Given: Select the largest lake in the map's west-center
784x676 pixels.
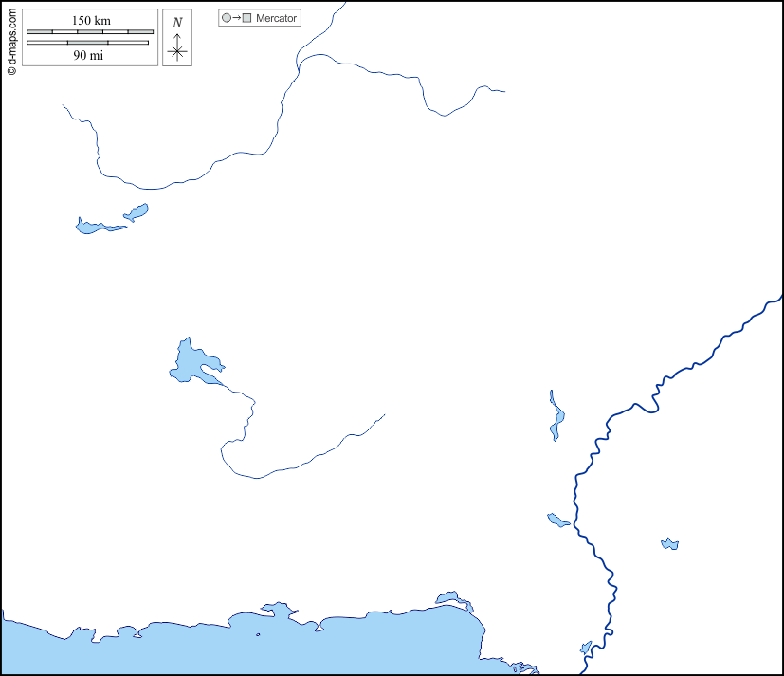Looking at the screenshot, I should coord(192,364).
